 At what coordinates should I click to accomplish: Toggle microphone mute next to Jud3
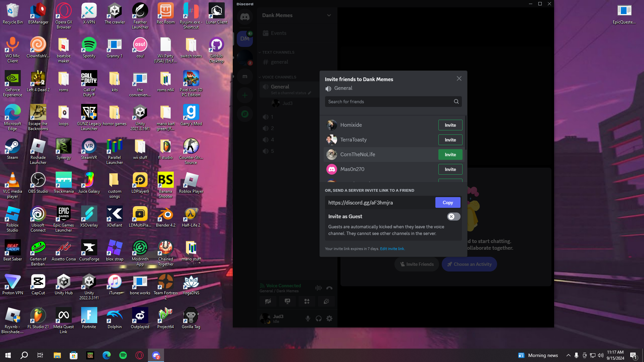[x=308, y=318]
